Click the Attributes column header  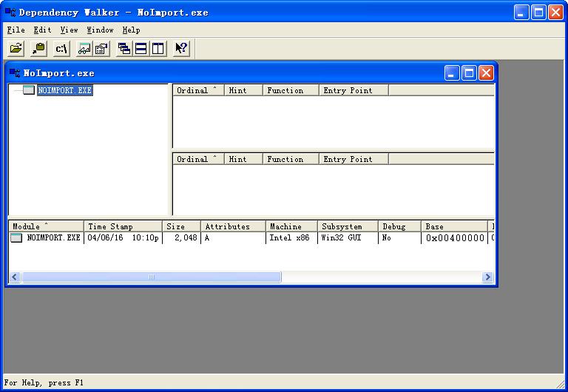pyautogui.click(x=233, y=226)
